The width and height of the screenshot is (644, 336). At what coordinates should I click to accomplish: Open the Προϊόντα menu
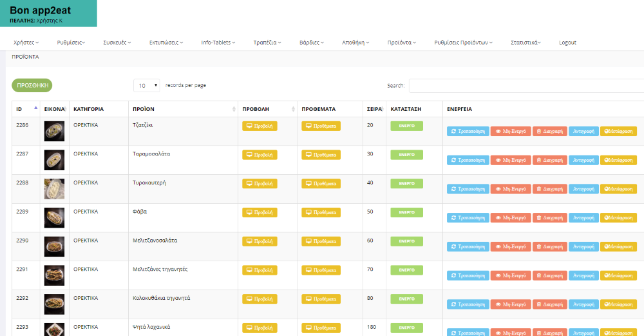[402, 43]
